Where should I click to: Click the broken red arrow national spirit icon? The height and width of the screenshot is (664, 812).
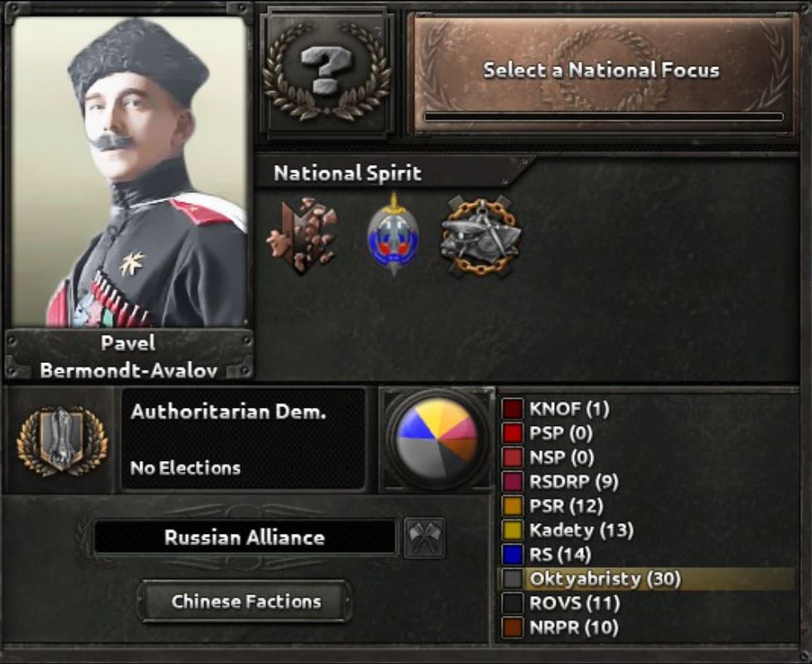(302, 235)
